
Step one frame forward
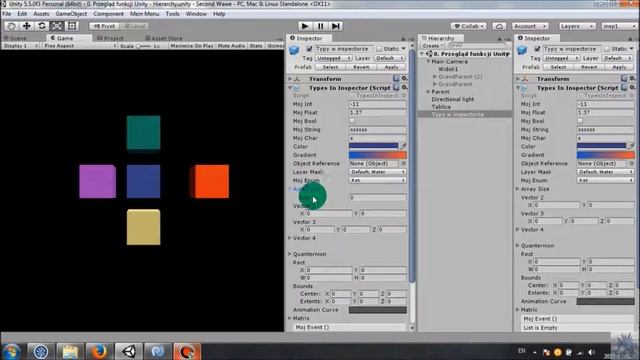336,26
